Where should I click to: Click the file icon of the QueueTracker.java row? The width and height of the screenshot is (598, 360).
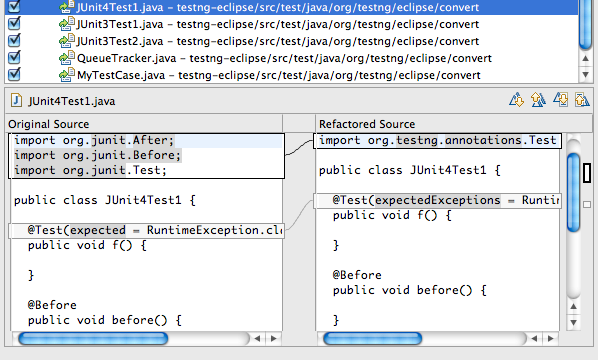click(x=67, y=58)
